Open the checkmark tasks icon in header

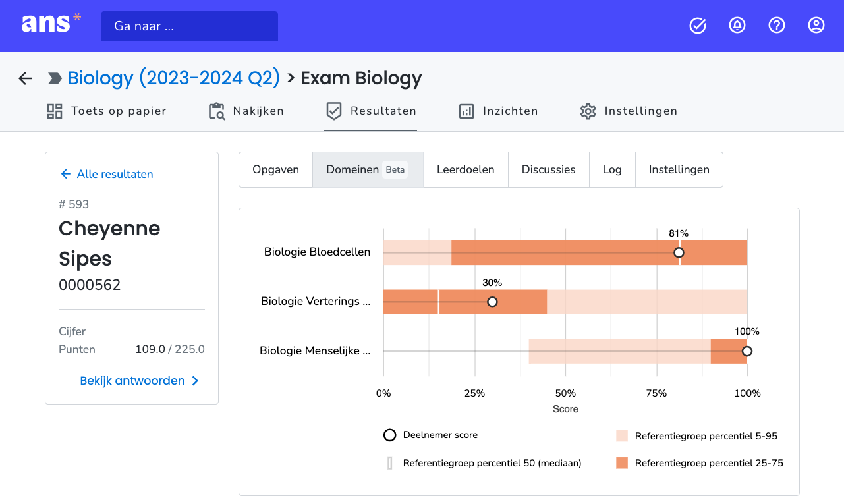698,26
